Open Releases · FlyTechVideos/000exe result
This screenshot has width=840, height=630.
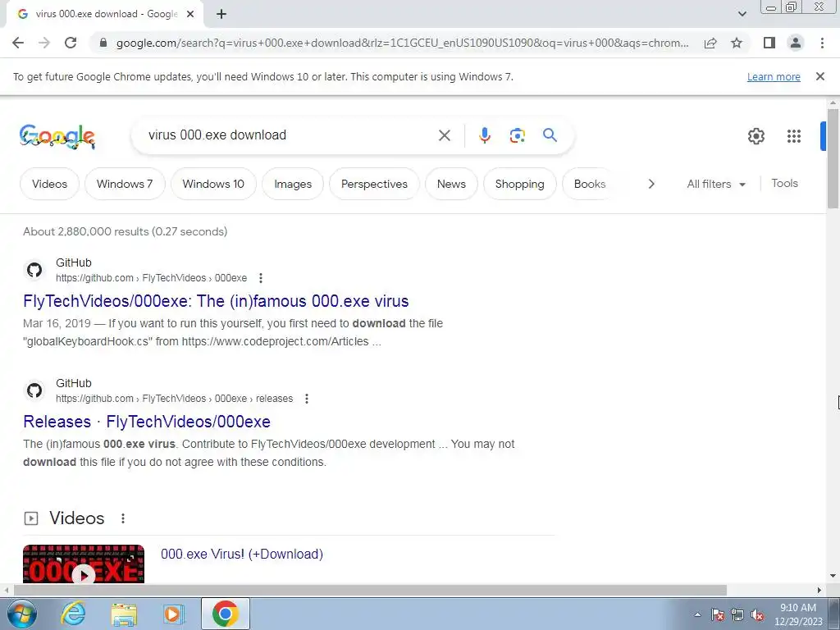click(147, 422)
